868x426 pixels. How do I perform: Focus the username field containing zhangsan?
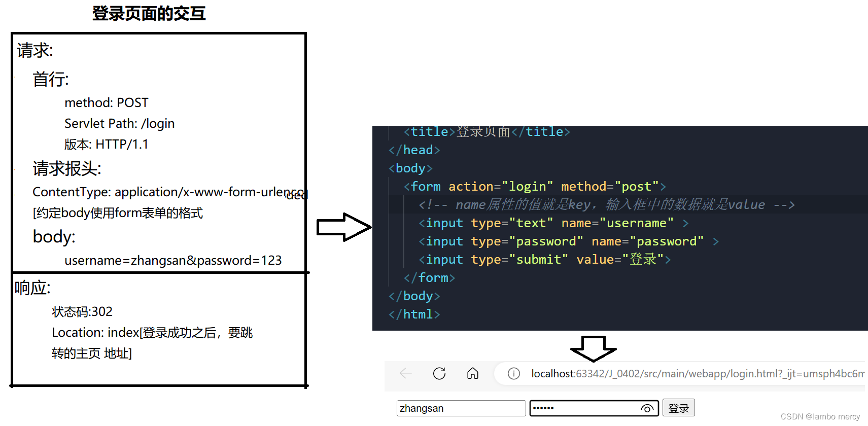coord(461,408)
